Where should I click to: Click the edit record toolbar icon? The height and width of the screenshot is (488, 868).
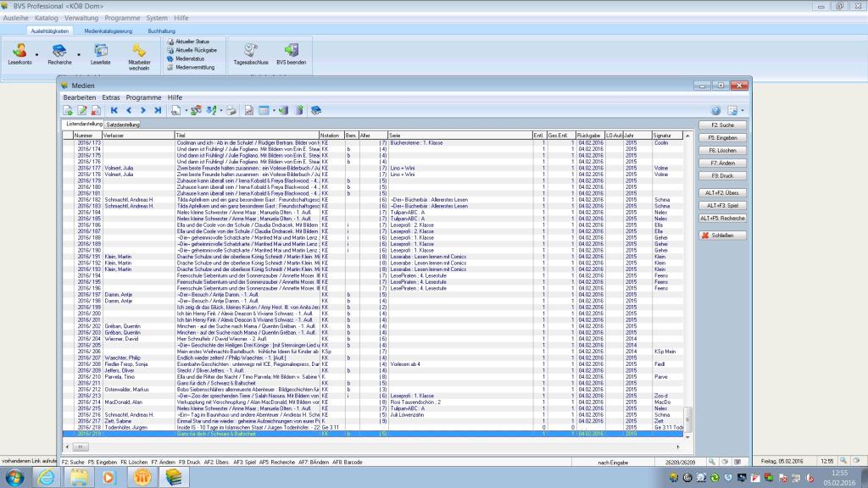[x=82, y=111]
